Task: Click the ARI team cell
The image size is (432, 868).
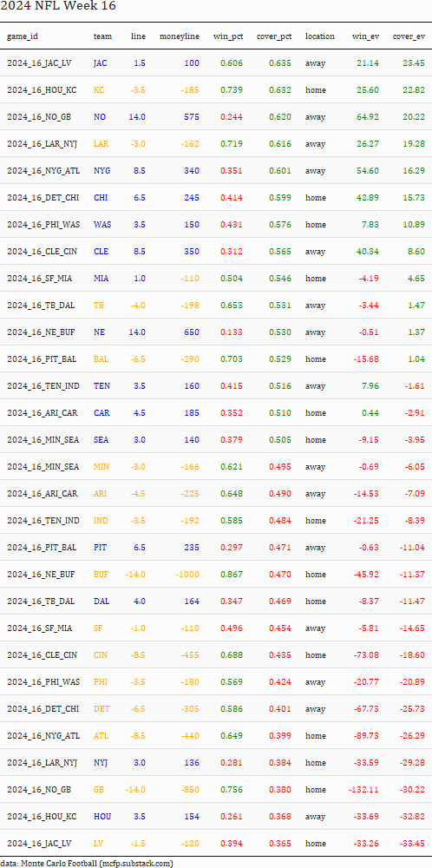Action: tap(100, 494)
